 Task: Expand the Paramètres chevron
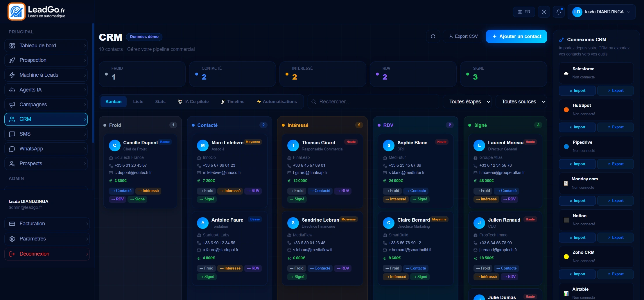coord(87,239)
